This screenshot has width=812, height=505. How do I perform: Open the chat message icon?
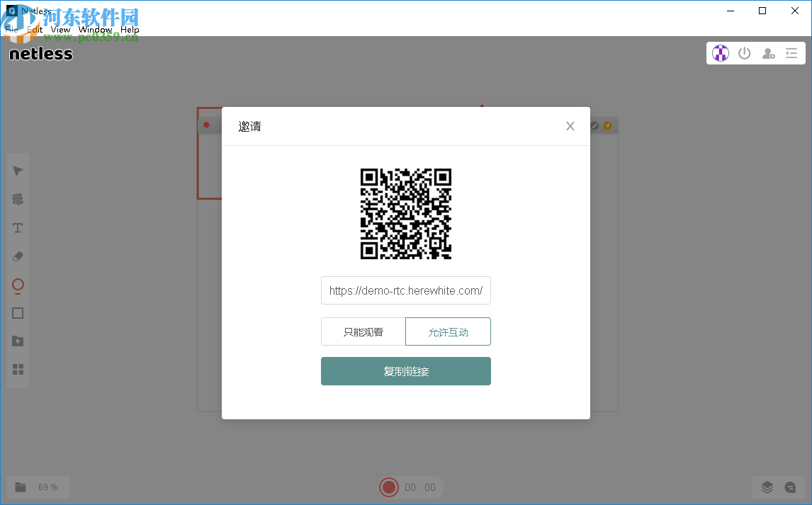(790, 487)
